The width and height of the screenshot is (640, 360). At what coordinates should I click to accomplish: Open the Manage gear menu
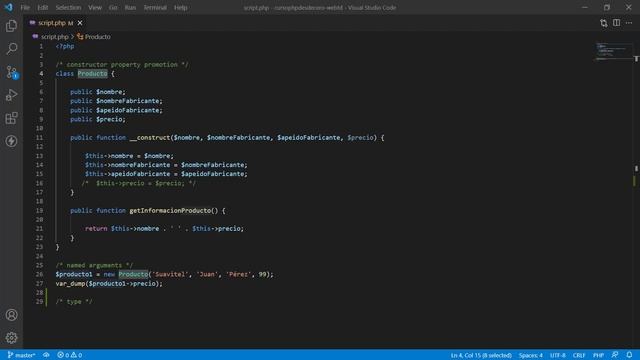point(11,338)
